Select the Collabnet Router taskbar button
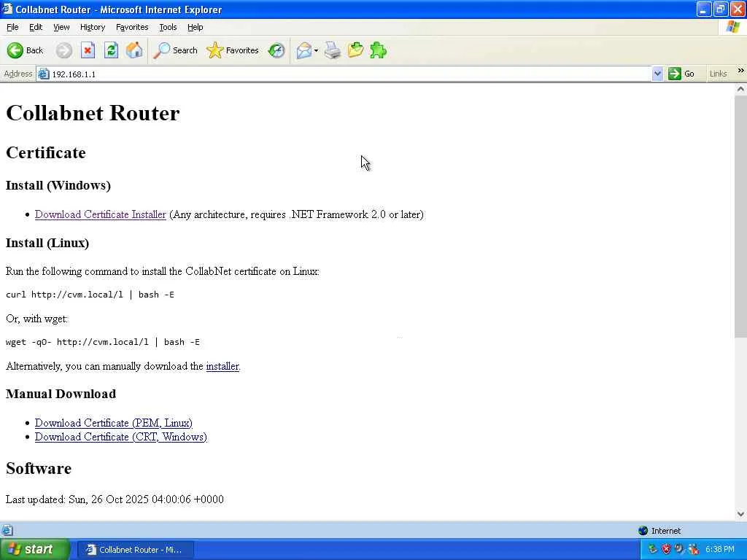 click(x=135, y=550)
